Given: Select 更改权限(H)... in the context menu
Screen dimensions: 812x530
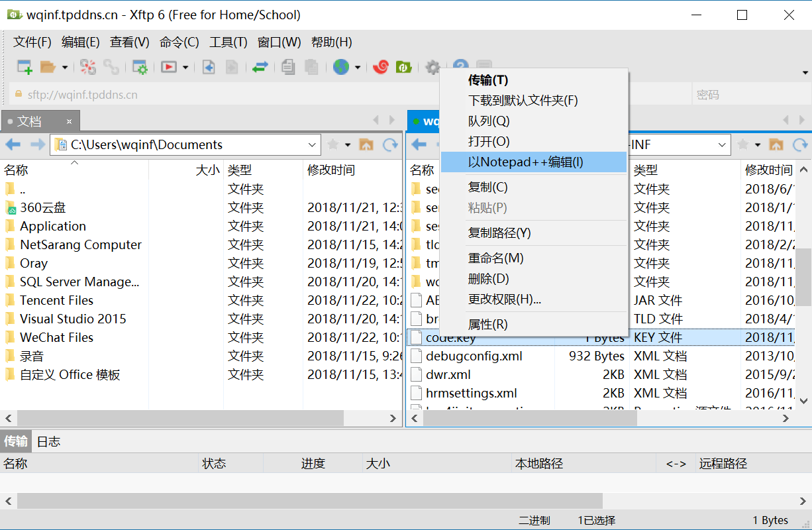Looking at the screenshot, I should coord(505,299).
